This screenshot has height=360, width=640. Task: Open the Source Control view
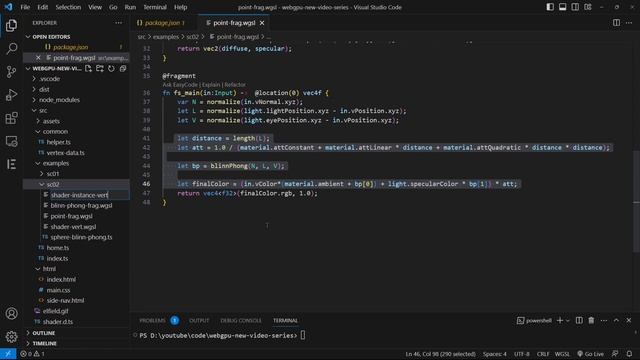tap(11, 72)
